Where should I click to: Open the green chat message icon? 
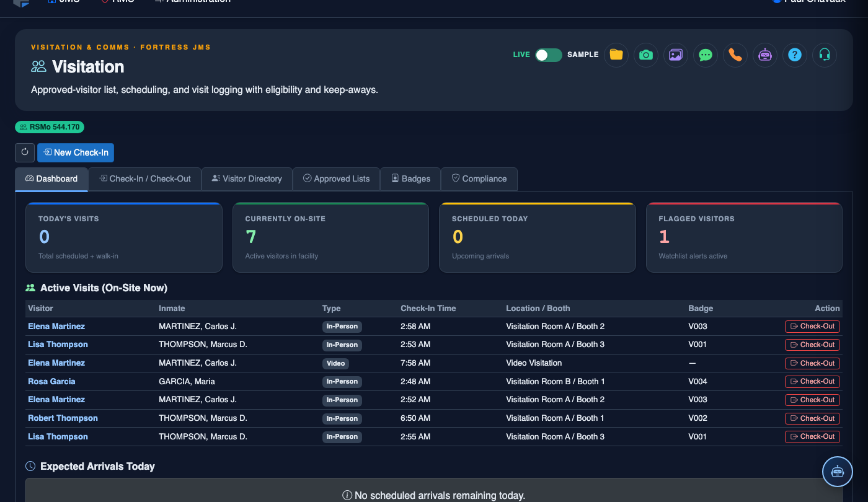[x=705, y=55]
